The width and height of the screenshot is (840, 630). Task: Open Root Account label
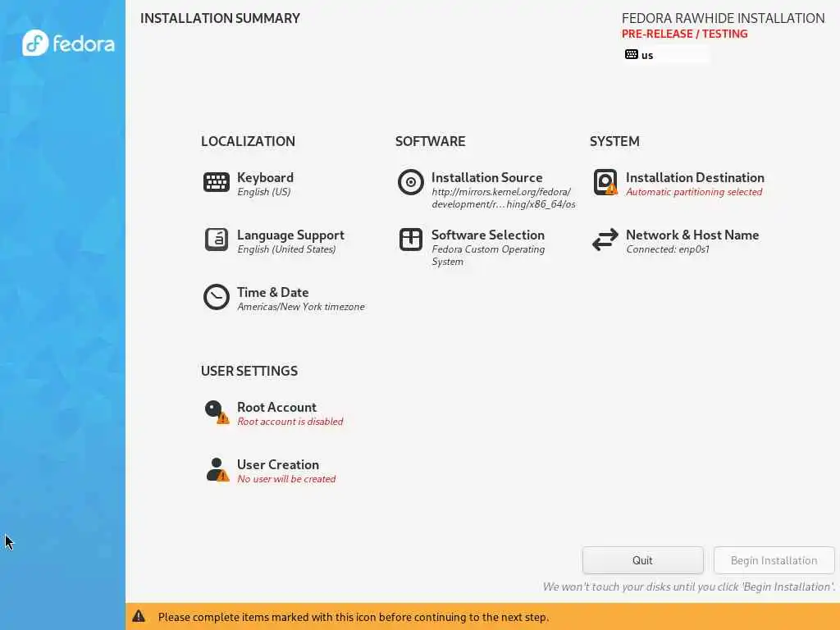(276, 407)
